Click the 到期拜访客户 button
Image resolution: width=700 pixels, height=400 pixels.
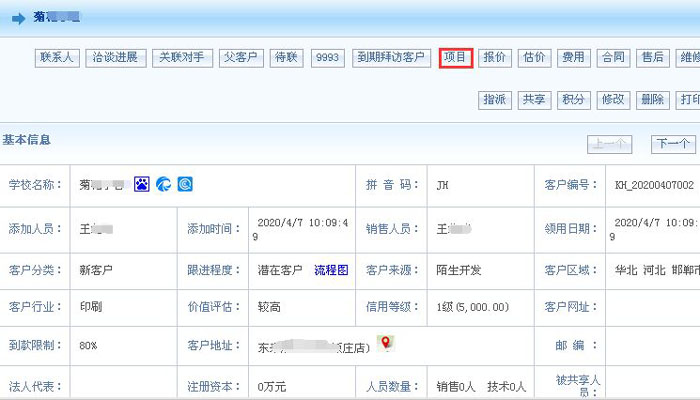(x=391, y=58)
